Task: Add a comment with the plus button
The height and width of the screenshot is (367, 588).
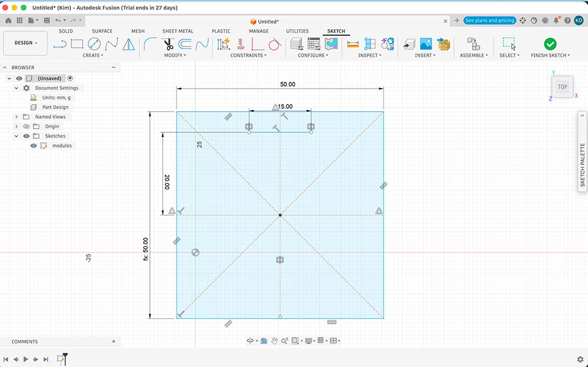Action: pyautogui.click(x=113, y=342)
